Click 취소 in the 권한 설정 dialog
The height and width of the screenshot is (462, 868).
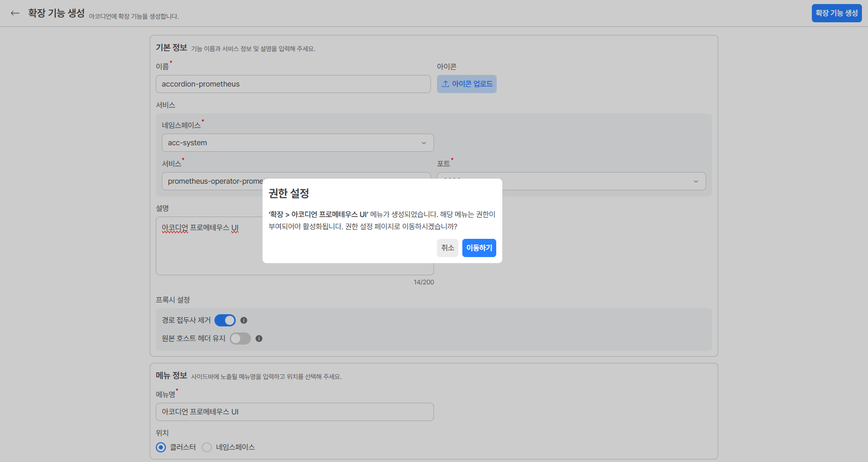coord(448,248)
